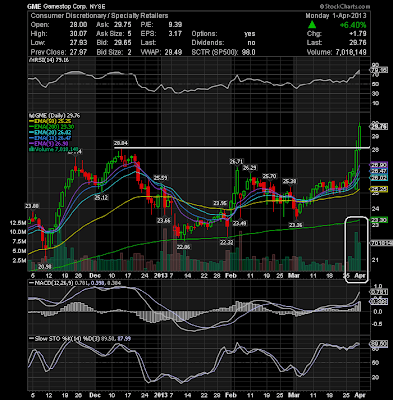
Task: Click the Feb date on main chart axis
Action: coord(231,276)
